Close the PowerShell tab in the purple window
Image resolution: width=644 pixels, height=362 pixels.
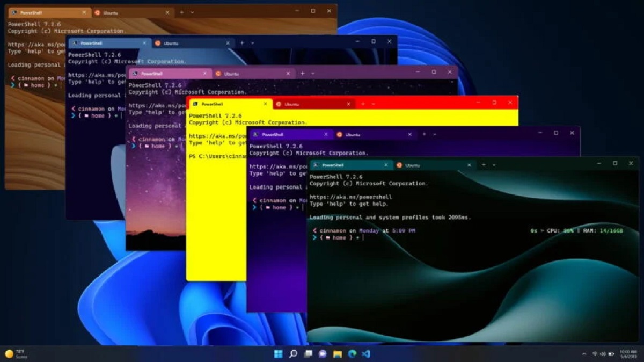[x=326, y=134]
